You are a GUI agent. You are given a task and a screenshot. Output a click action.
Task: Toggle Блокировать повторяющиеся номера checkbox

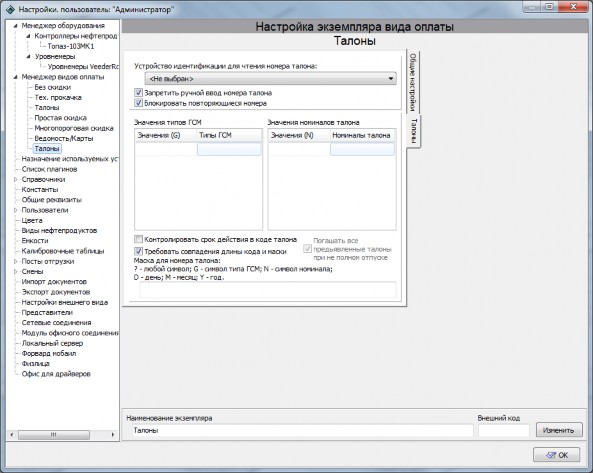(138, 103)
